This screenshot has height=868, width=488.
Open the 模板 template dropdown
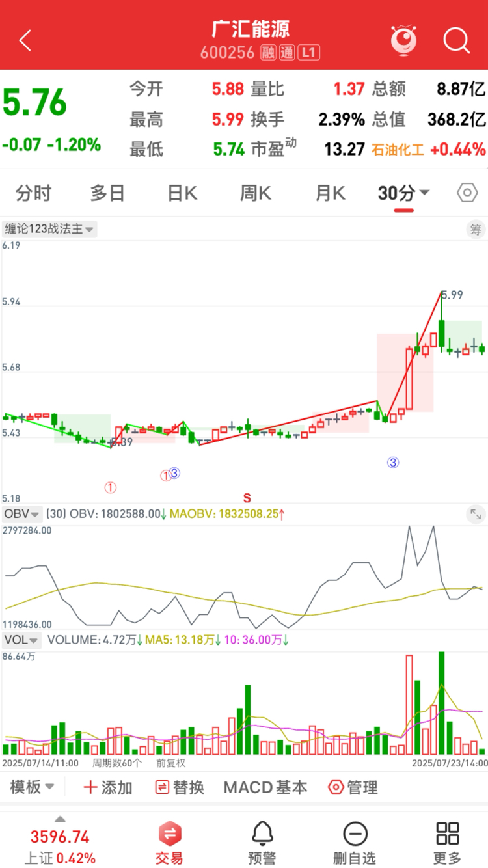point(32,787)
